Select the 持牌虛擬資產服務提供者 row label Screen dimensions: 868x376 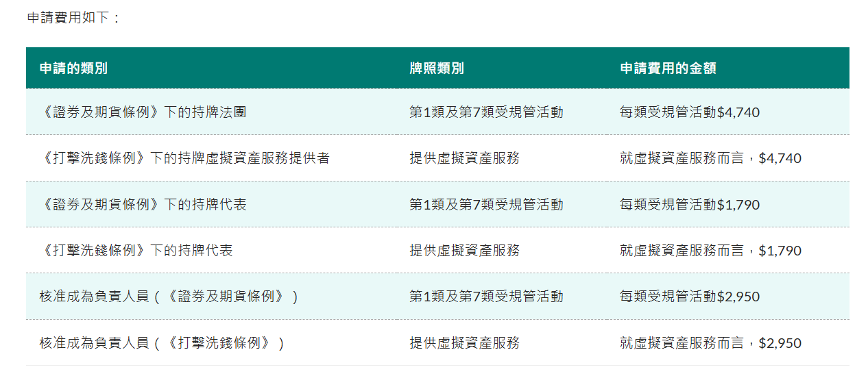(x=184, y=158)
